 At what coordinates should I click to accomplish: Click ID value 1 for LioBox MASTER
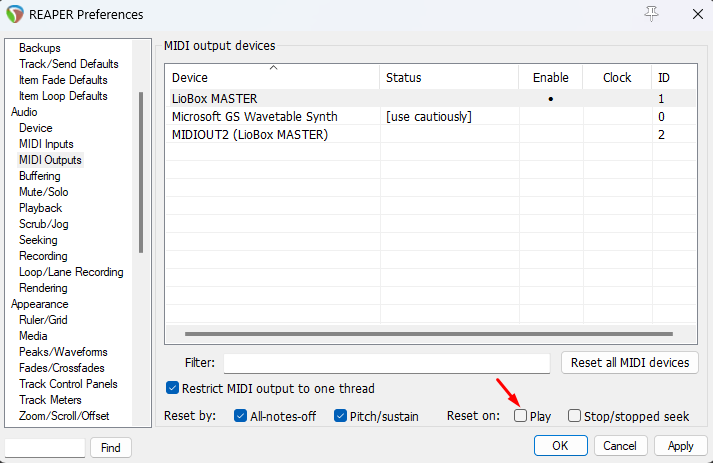click(661, 99)
